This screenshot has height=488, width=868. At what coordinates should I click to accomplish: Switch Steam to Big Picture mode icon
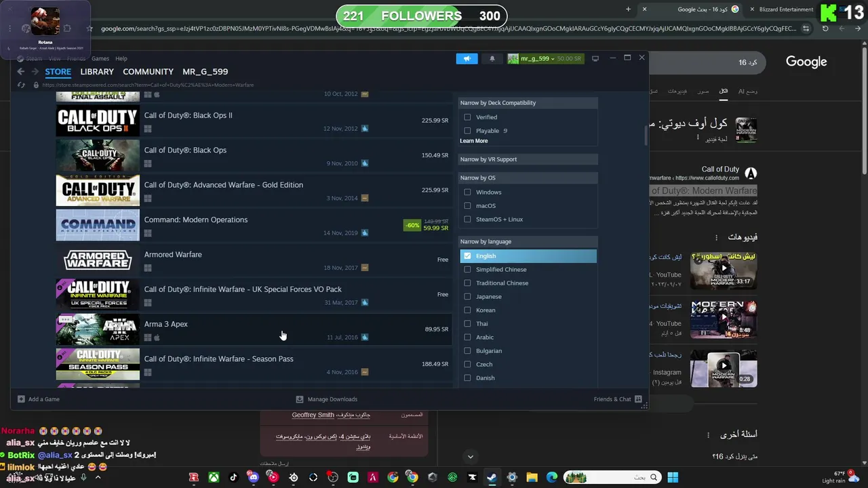(x=595, y=58)
